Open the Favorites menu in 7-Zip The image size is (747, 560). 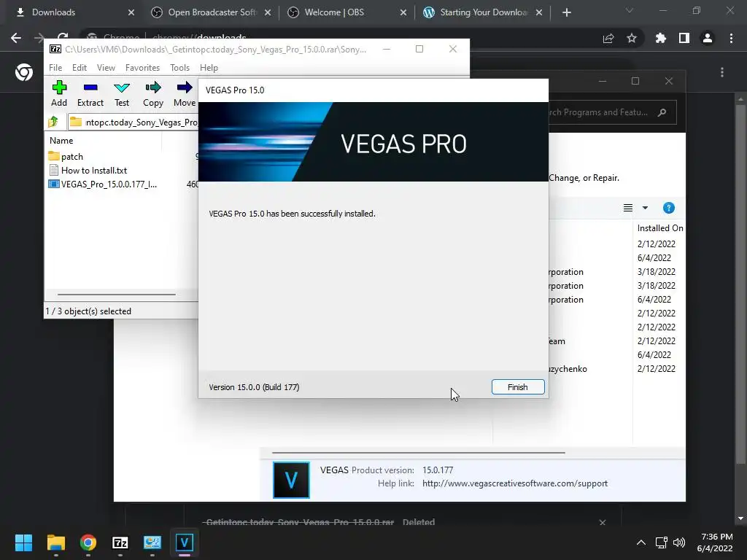click(x=142, y=68)
